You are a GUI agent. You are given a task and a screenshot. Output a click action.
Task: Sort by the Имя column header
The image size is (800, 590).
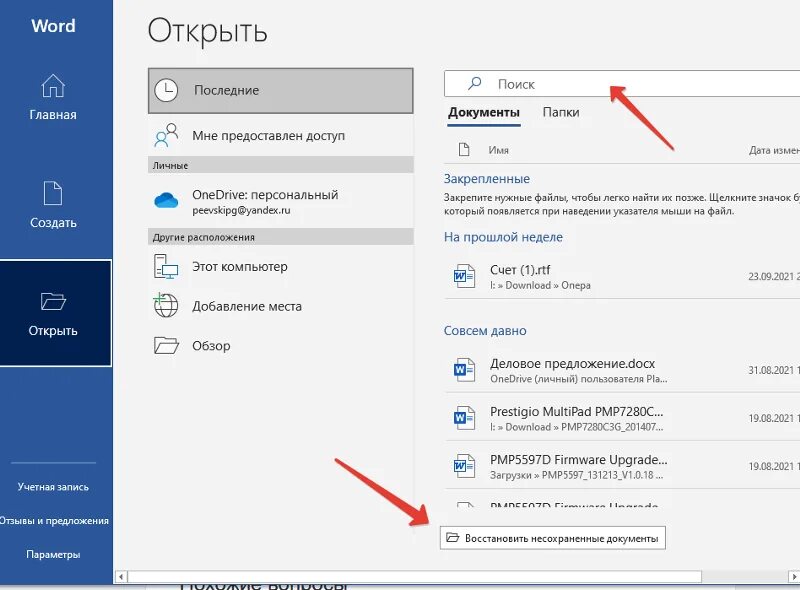tap(498, 150)
